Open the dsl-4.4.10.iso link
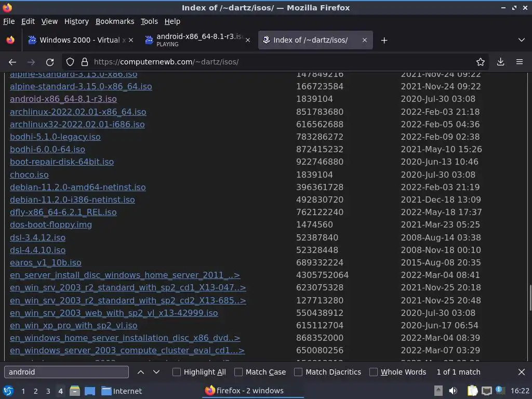 [37, 250]
